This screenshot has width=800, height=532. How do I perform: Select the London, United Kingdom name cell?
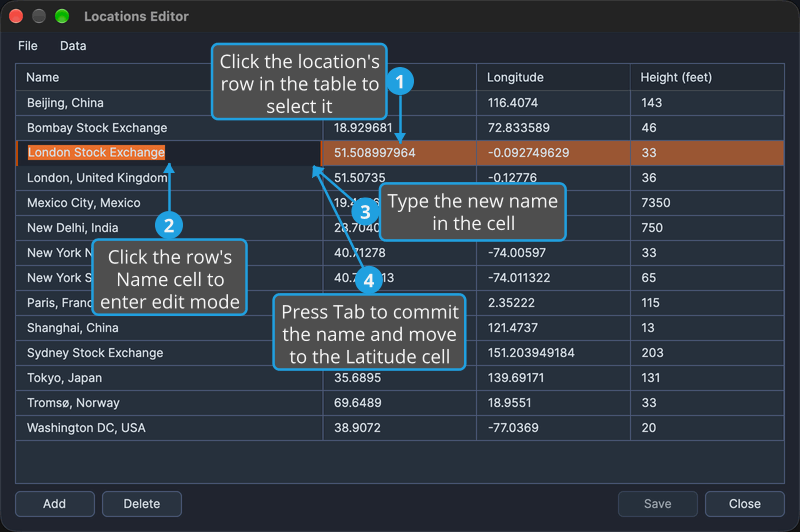pos(169,178)
